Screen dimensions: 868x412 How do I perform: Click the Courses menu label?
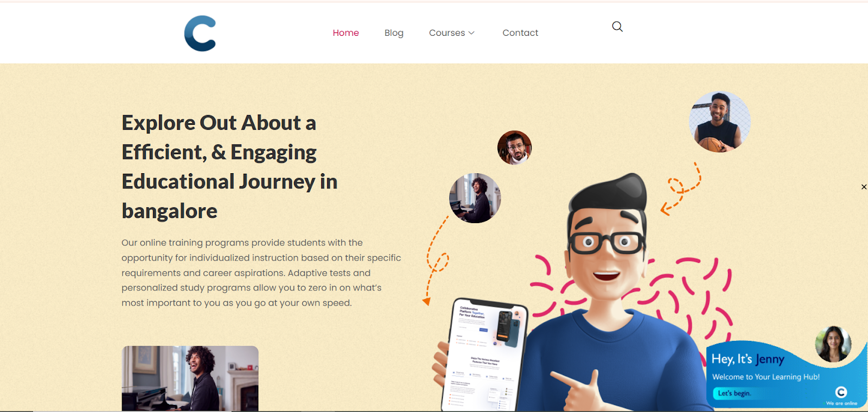pyautogui.click(x=447, y=33)
